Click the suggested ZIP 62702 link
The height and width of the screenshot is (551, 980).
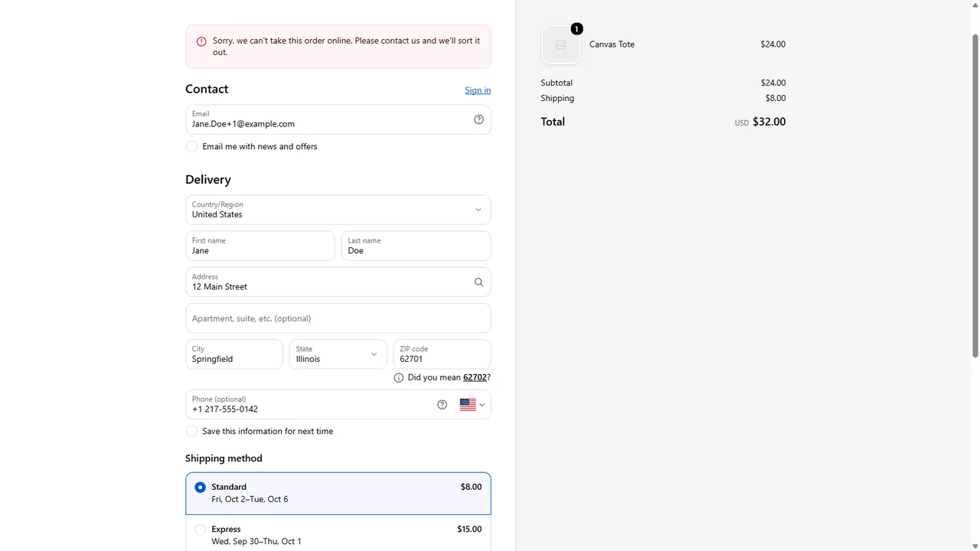(x=475, y=377)
